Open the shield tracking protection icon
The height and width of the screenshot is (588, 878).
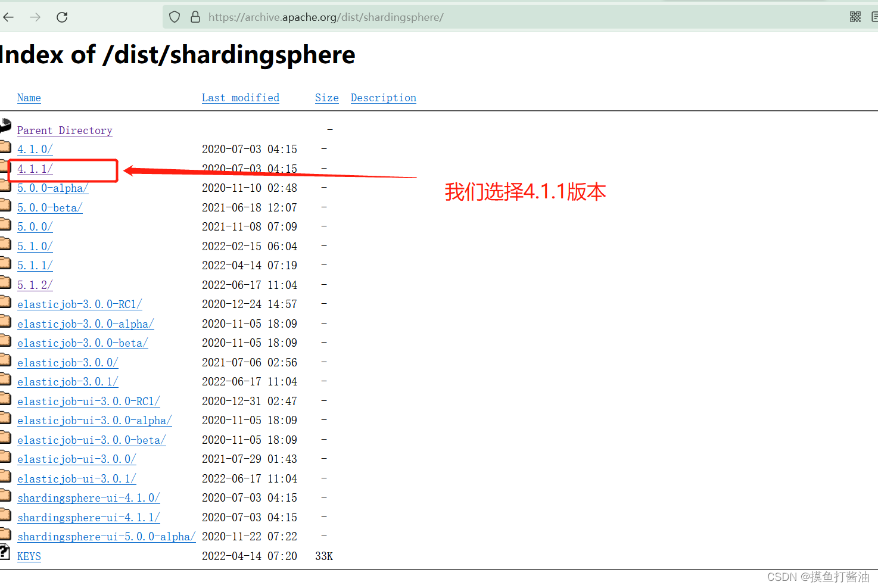[x=175, y=17]
